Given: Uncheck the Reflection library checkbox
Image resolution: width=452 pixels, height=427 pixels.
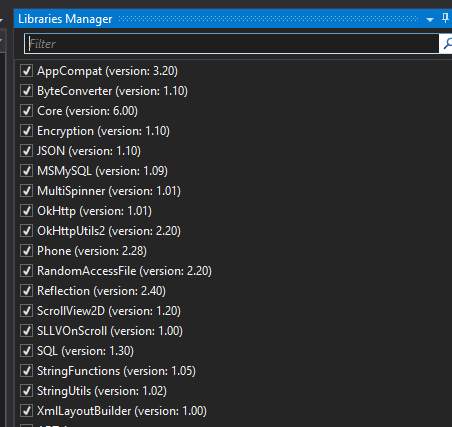Looking at the screenshot, I should [x=26, y=291].
